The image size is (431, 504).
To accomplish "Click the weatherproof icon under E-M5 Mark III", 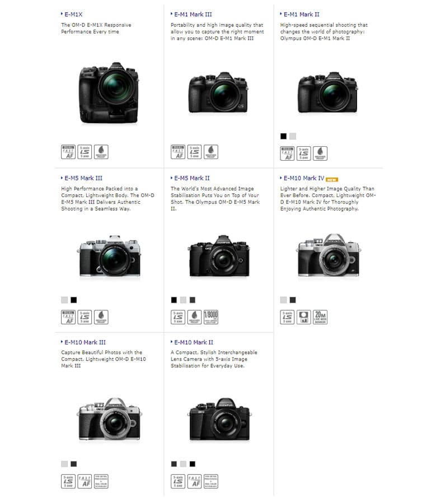I will (101, 317).
